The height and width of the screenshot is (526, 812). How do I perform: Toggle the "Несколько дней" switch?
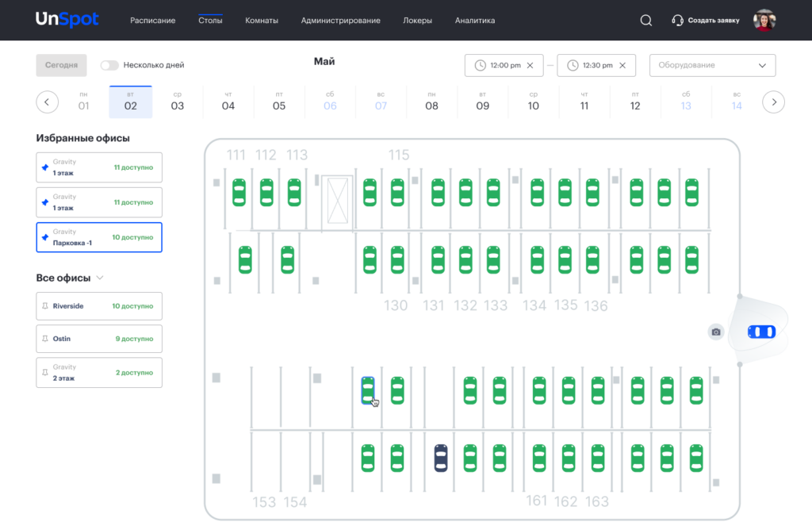click(x=109, y=65)
